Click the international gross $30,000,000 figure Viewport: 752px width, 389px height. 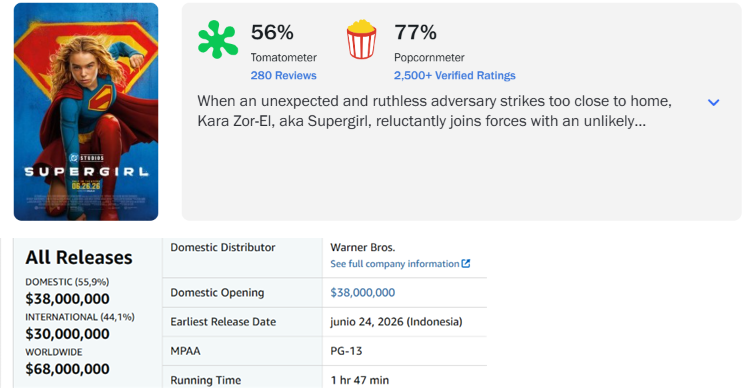pyautogui.click(x=68, y=334)
